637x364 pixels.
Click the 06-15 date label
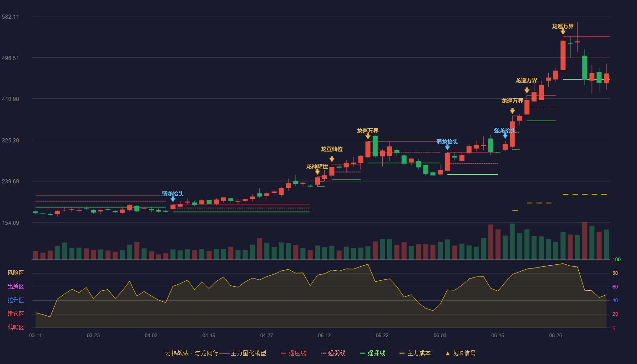click(498, 335)
